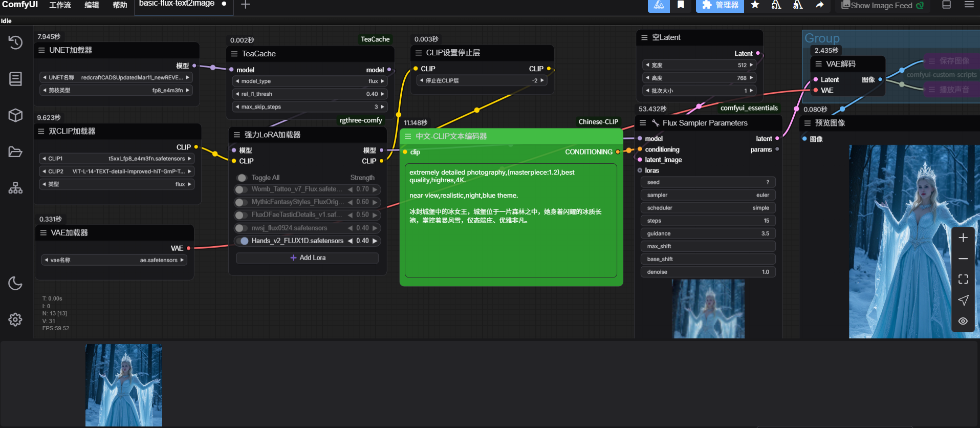
Task: Increase 高度 value with right arrow
Action: pyautogui.click(x=751, y=78)
